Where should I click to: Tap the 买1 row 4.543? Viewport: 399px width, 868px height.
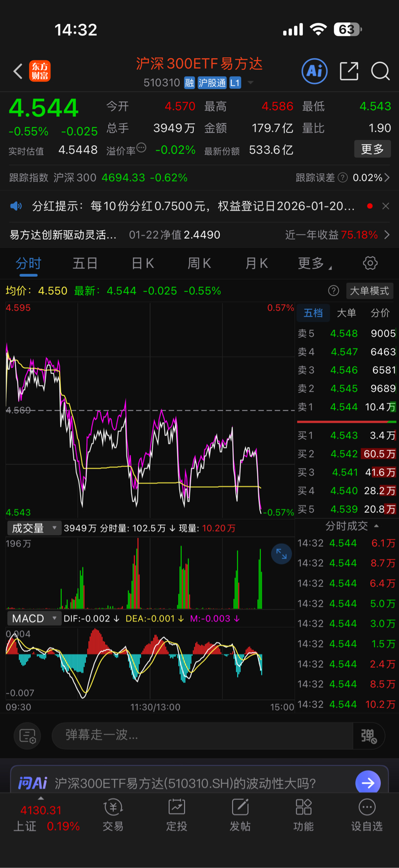pos(347,435)
